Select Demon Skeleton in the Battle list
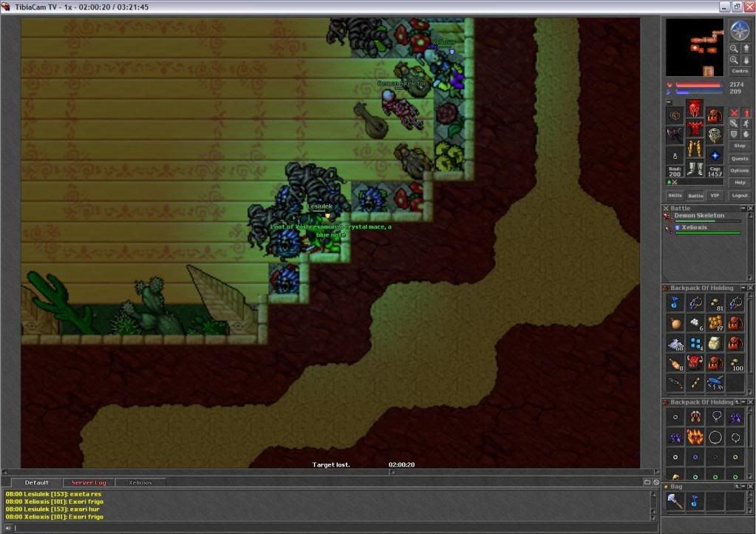This screenshot has height=534, width=756. (x=704, y=217)
